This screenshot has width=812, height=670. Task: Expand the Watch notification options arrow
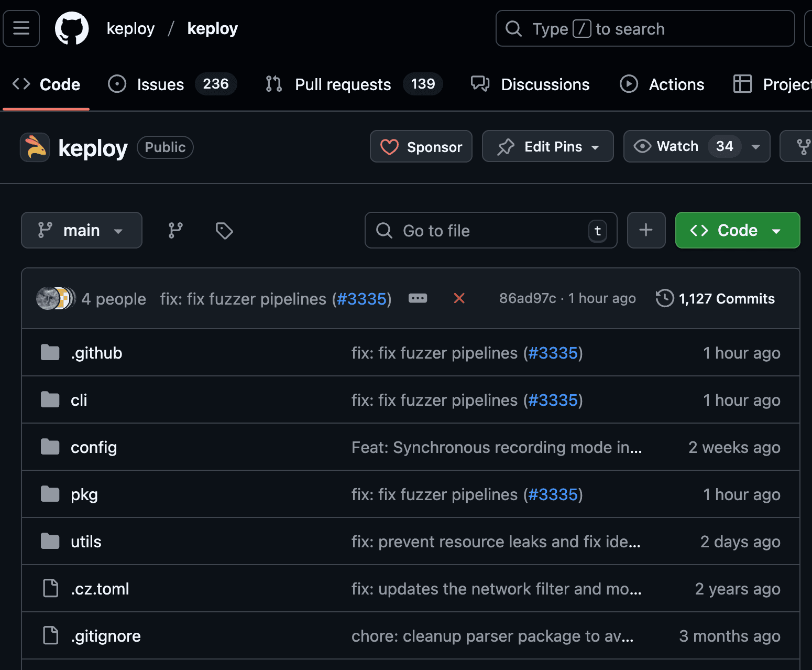755,147
